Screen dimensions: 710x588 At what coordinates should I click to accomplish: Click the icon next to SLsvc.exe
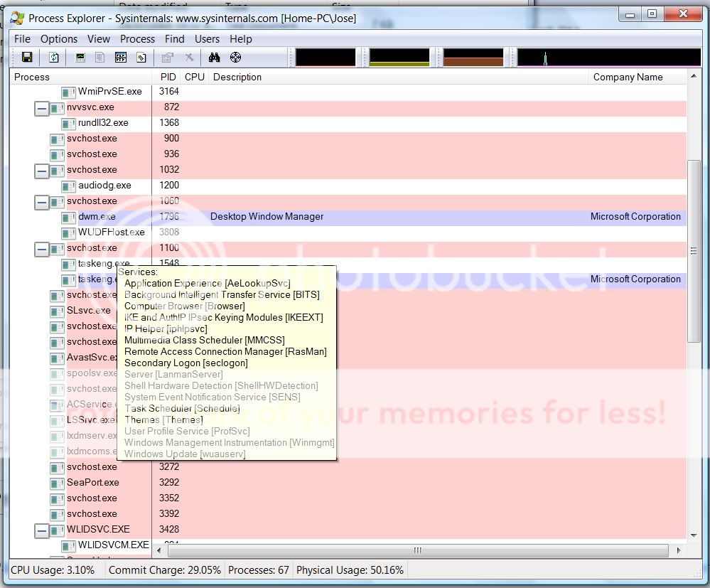point(57,311)
